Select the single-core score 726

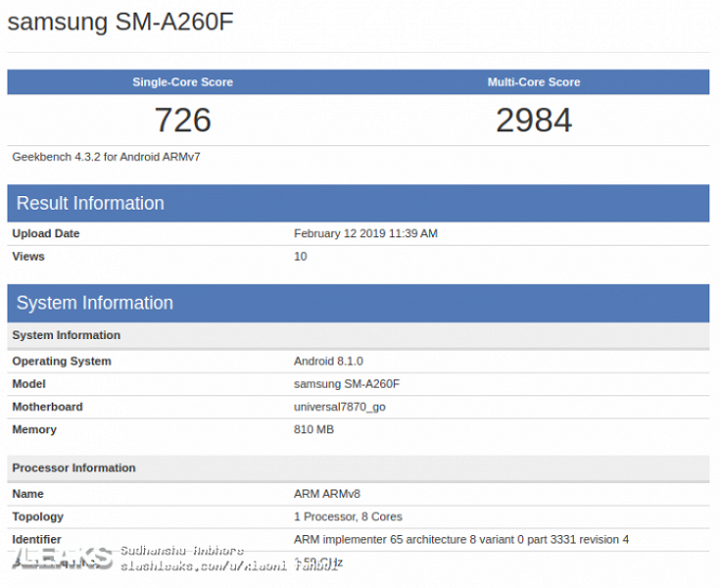(x=182, y=120)
